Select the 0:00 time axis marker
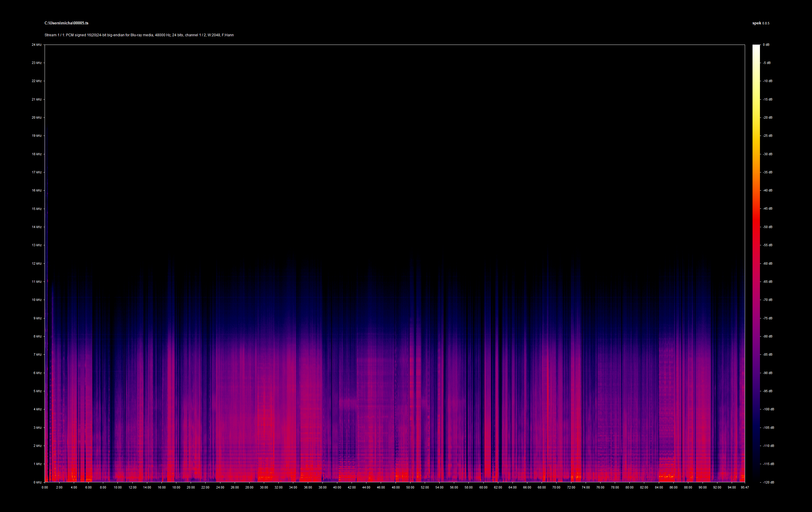This screenshot has height=512, width=812. click(x=45, y=487)
